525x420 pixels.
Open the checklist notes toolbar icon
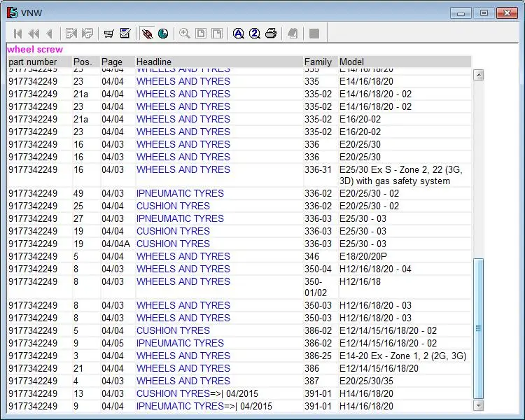pyautogui.click(x=125, y=34)
